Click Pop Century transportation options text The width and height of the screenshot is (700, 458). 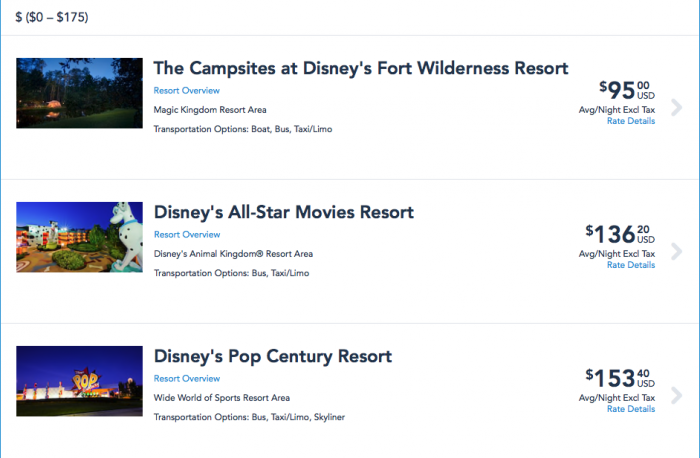(249, 417)
